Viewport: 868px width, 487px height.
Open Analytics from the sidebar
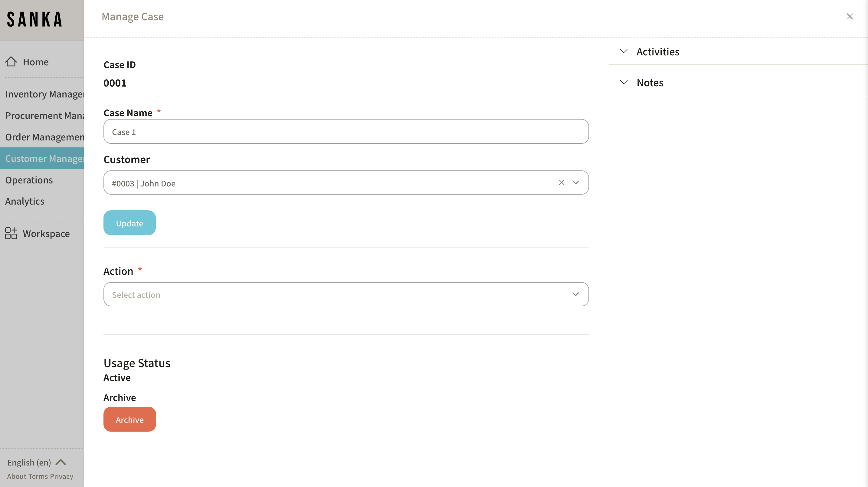(x=25, y=201)
